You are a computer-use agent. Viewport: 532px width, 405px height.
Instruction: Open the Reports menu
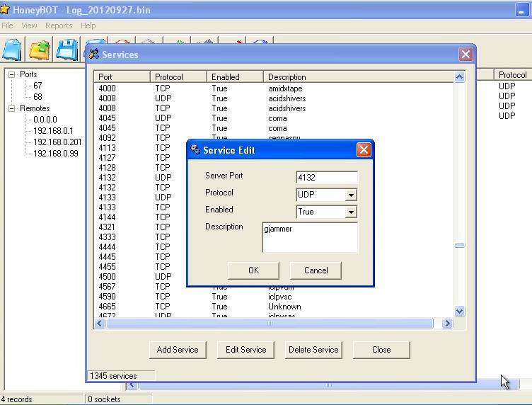click(59, 25)
